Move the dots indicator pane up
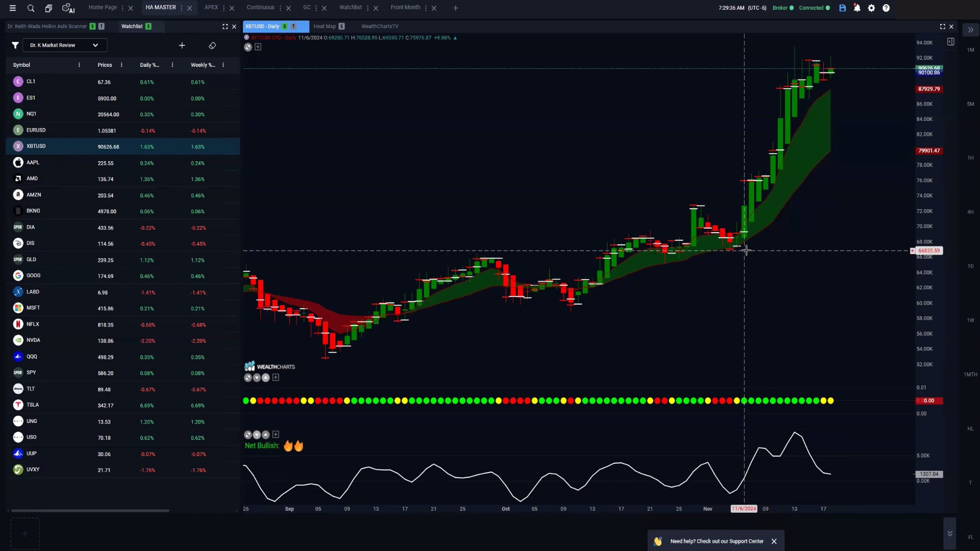 click(265, 378)
